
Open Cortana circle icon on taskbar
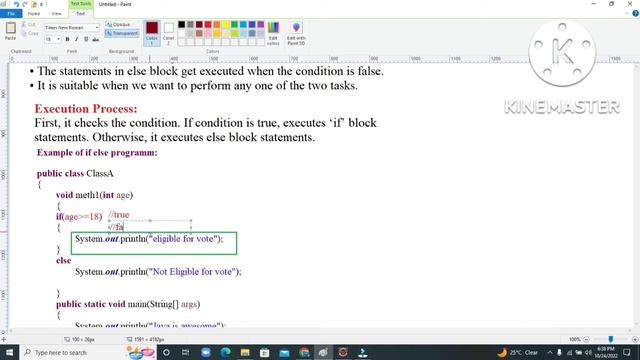(x=166, y=352)
